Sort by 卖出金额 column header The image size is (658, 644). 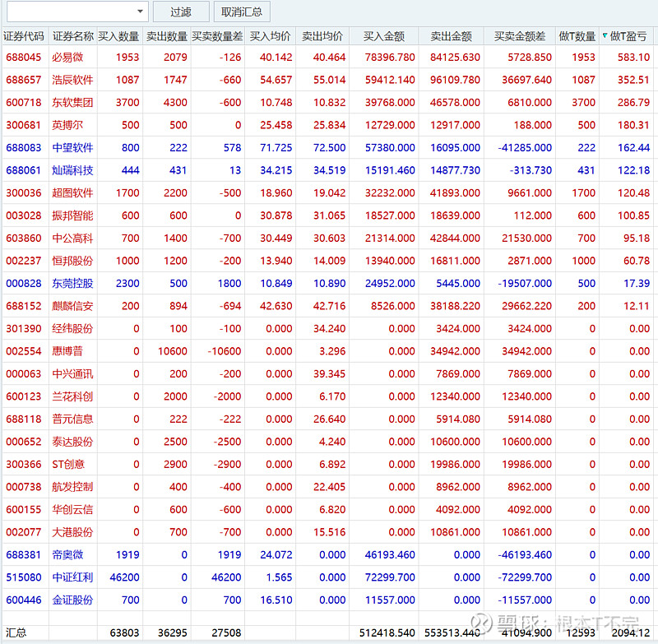(x=451, y=36)
